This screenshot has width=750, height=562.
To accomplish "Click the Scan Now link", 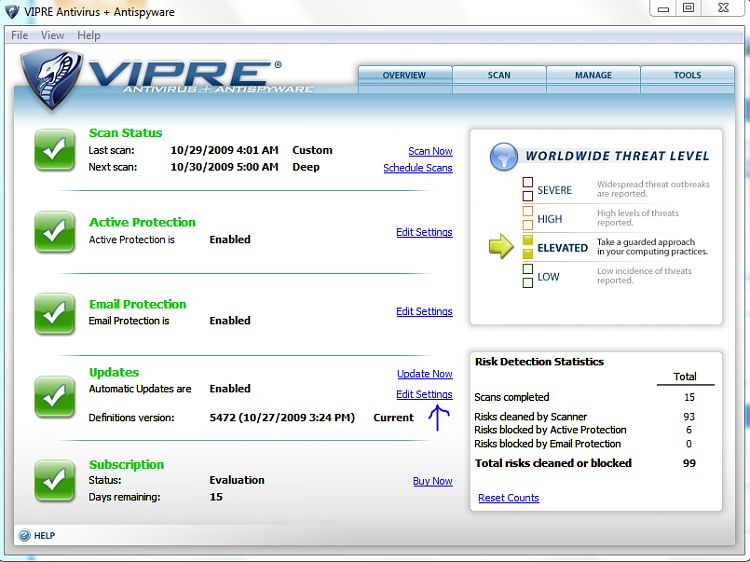I will pos(430,151).
